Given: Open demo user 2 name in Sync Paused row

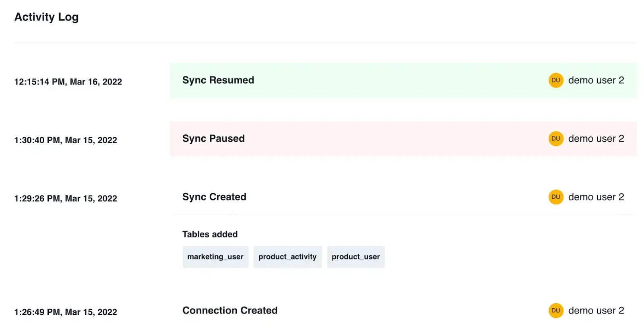Looking at the screenshot, I should pyautogui.click(x=596, y=138).
